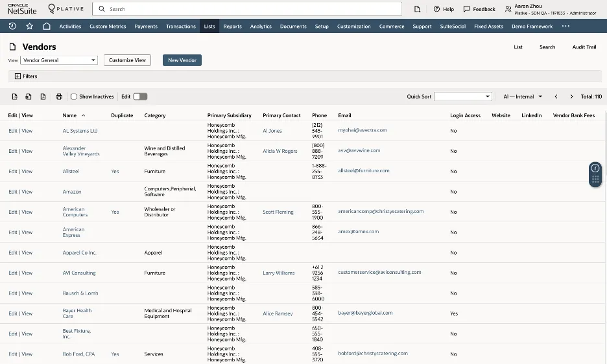Click the Plative logo
This screenshot has width=607, height=364.
coord(65,8)
